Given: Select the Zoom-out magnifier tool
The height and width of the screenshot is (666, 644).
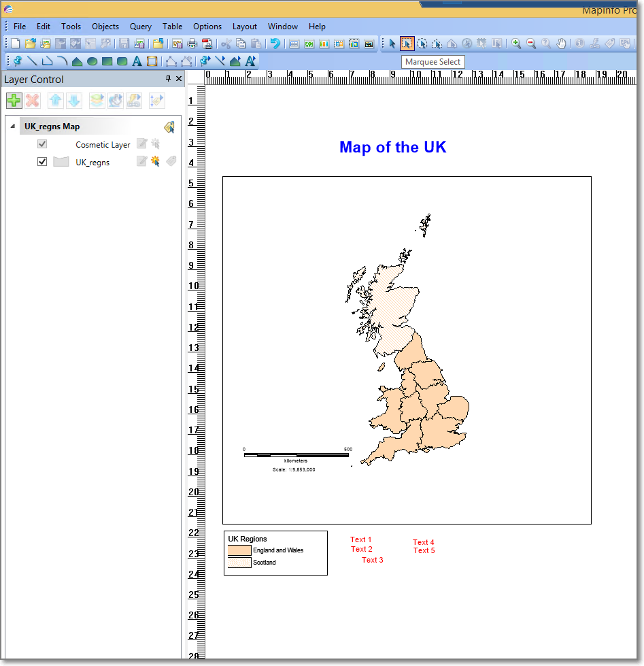Looking at the screenshot, I should pyautogui.click(x=530, y=44).
